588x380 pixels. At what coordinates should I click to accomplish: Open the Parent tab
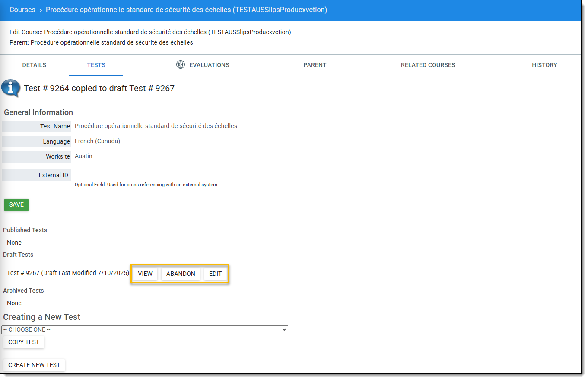pos(315,65)
